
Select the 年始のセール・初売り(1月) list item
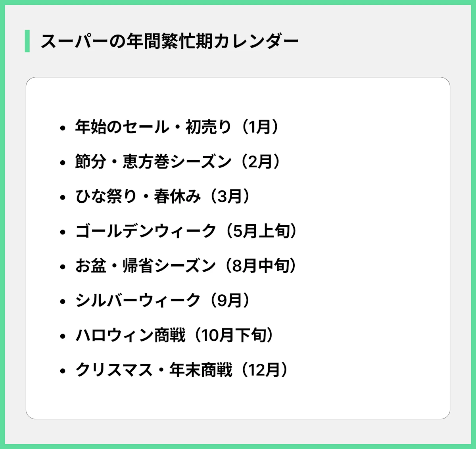tap(177, 127)
